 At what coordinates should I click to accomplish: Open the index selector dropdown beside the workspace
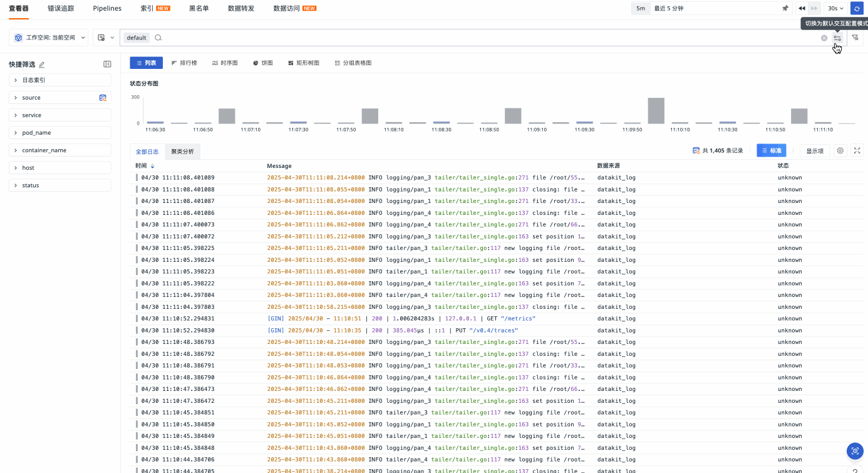coord(106,38)
